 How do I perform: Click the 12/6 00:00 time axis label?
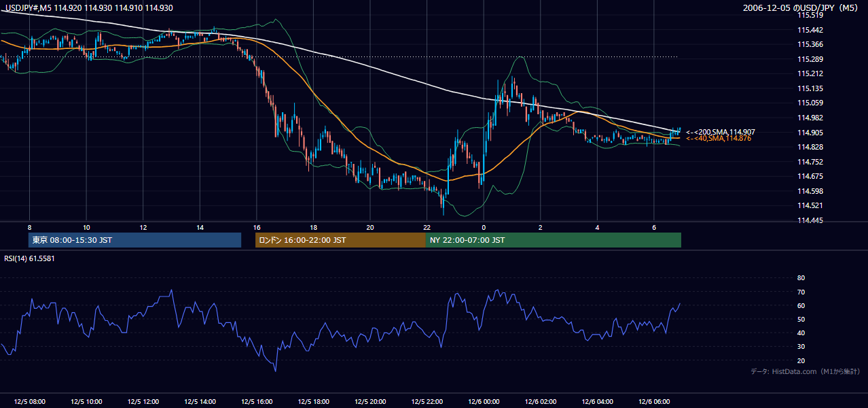click(x=484, y=401)
